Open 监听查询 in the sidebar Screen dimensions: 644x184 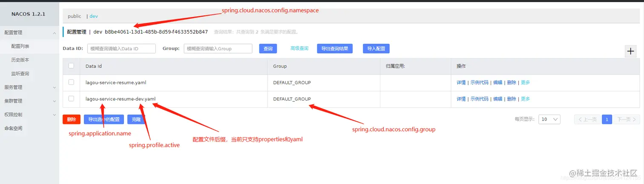(x=20, y=74)
